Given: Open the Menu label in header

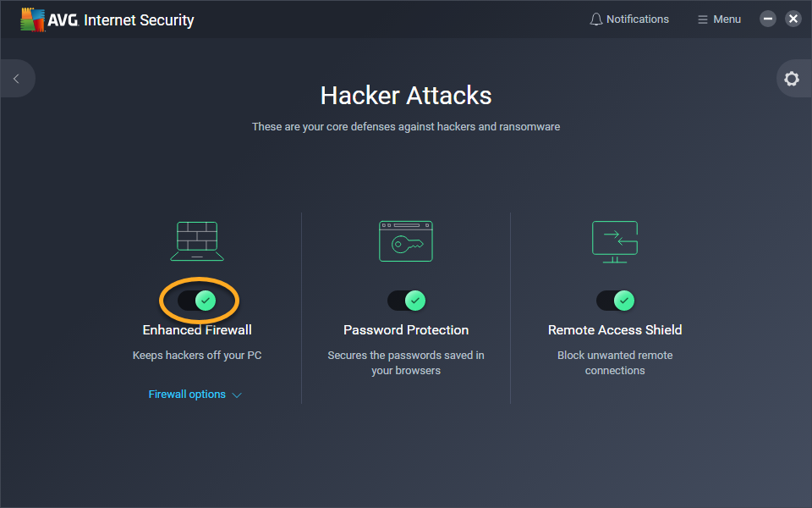Looking at the screenshot, I should (x=727, y=19).
